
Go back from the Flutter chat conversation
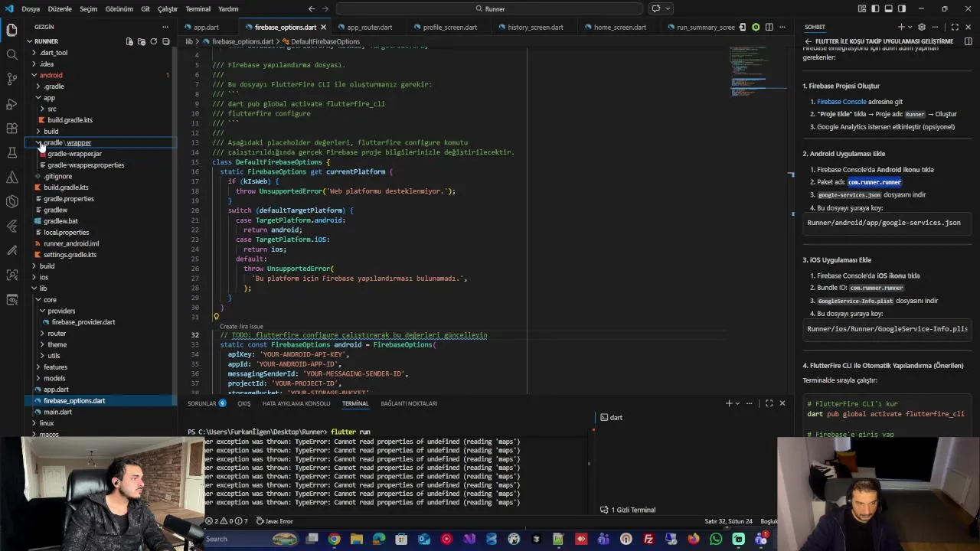[808, 41]
